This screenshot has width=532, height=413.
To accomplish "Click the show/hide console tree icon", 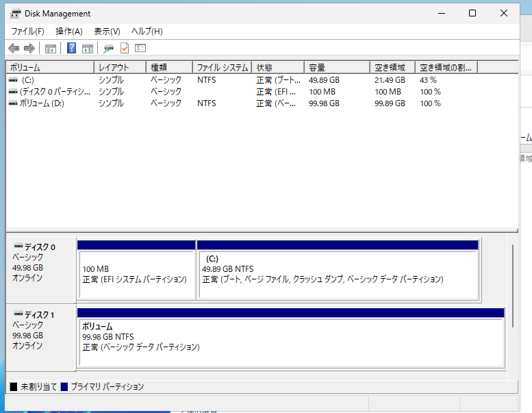I will (x=51, y=48).
